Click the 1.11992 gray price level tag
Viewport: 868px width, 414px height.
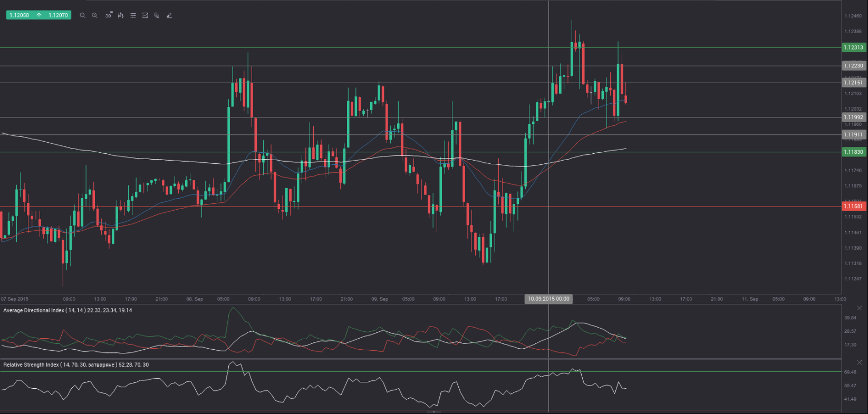tap(854, 117)
